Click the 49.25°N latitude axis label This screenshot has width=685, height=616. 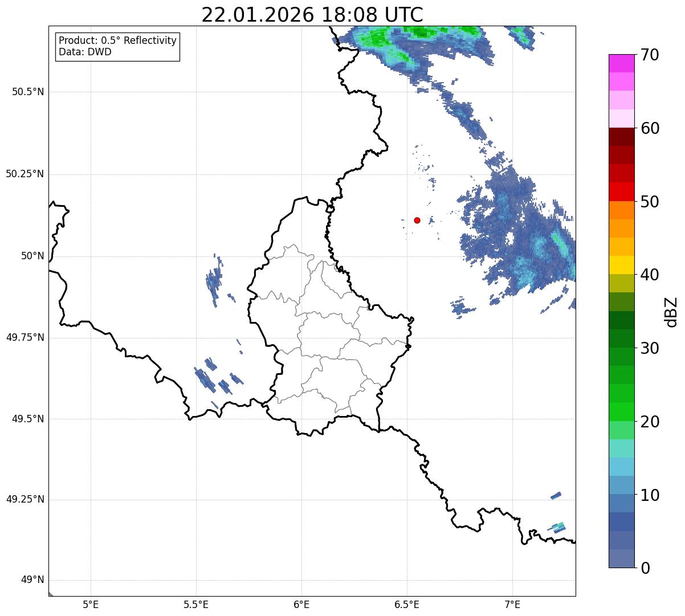pos(25,500)
